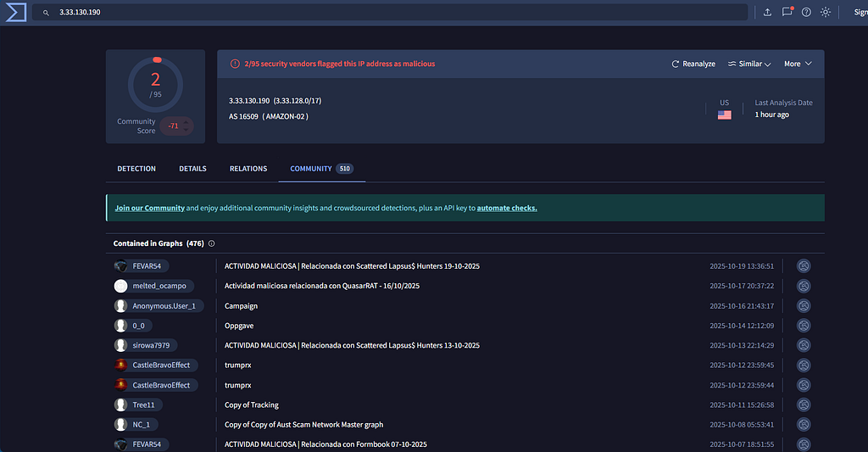Click the Join our Community link
Screen dimensions: 868x452
(149, 208)
